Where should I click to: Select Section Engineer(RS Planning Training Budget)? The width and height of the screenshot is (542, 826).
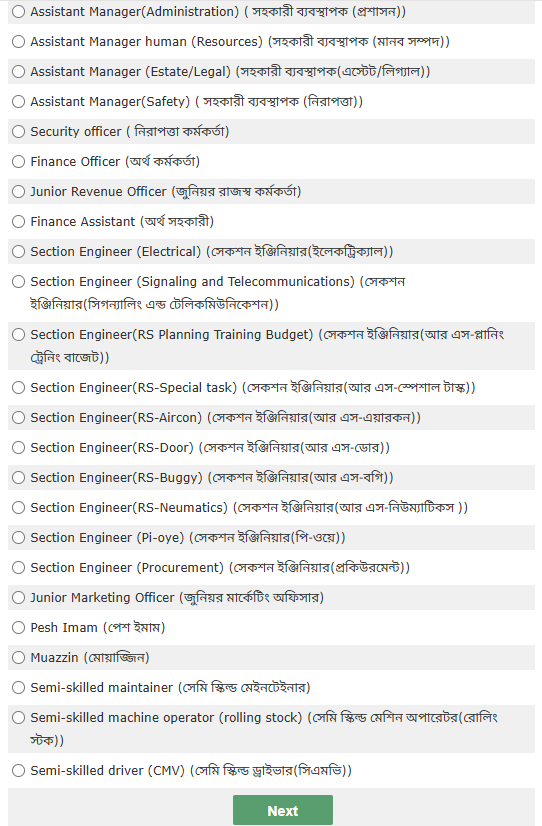click(18, 334)
